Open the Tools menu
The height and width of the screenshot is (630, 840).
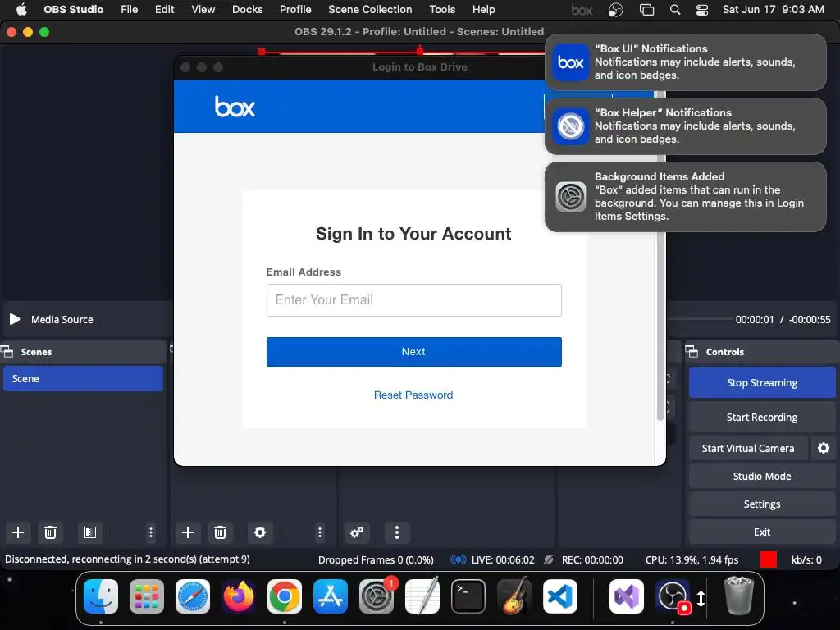click(x=442, y=10)
